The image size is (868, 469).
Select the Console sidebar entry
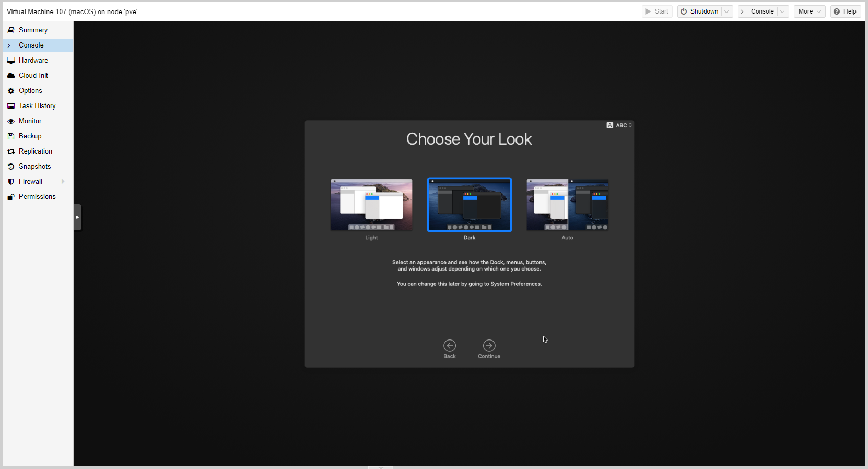(x=38, y=45)
